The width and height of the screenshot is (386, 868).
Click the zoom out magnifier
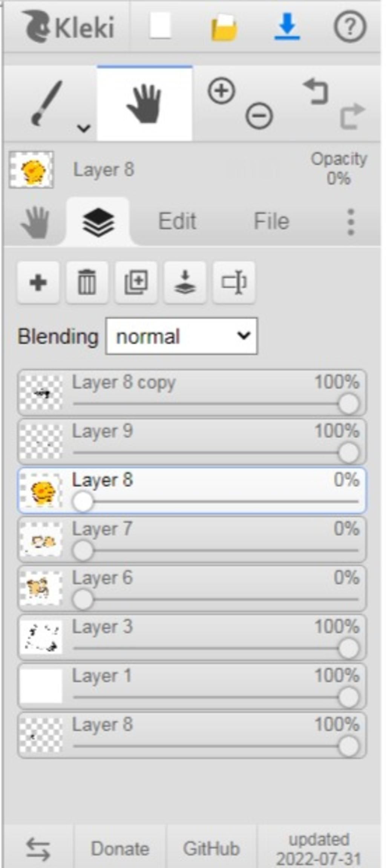coord(259,115)
